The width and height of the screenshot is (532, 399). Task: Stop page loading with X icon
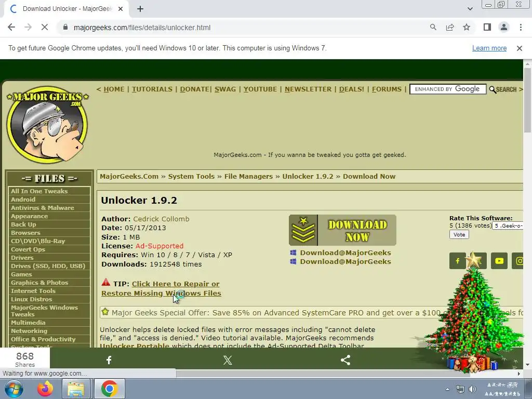[45, 28]
